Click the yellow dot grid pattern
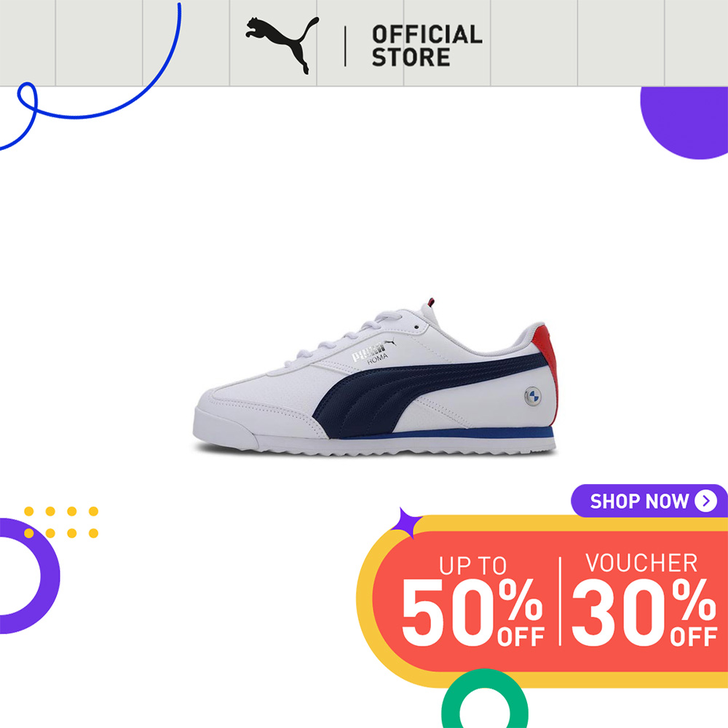Image resolution: width=728 pixels, height=728 pixels. [x=61, y=522]
